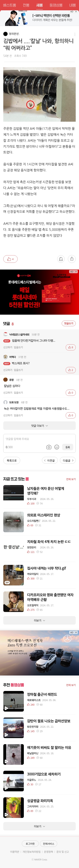Like the comment by 닉네임은10글자내외
The height and width of the screenshot is (868, 79).
[71, 347]
